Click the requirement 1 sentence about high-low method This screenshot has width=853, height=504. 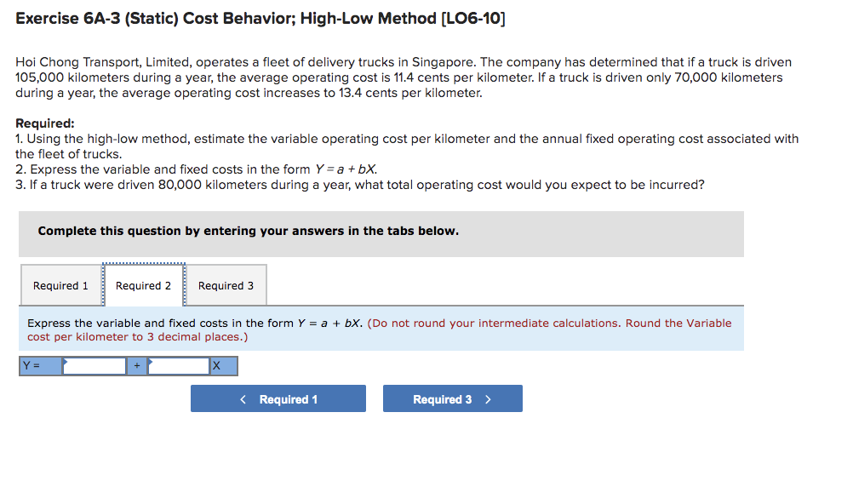[x=407, y=146]
